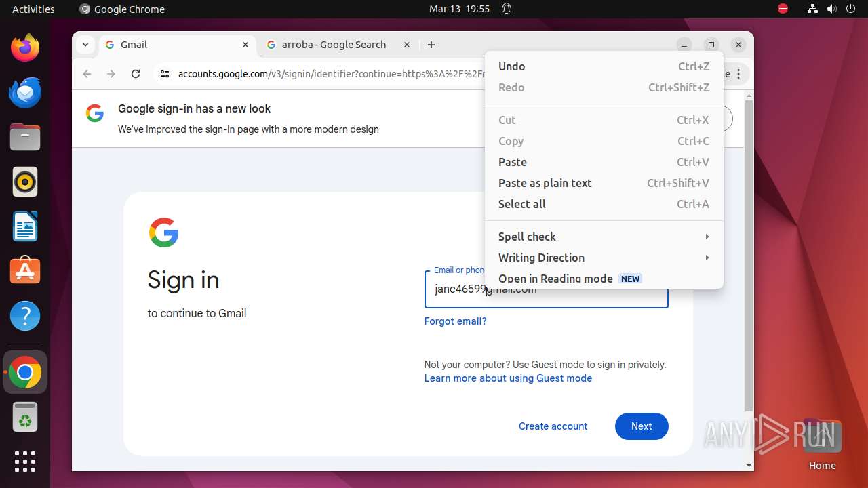Image resolution: width=868 pixels, height=488 pixels.
Task: Launch LibreOffice Writer from dock
Action: point(25,226)
